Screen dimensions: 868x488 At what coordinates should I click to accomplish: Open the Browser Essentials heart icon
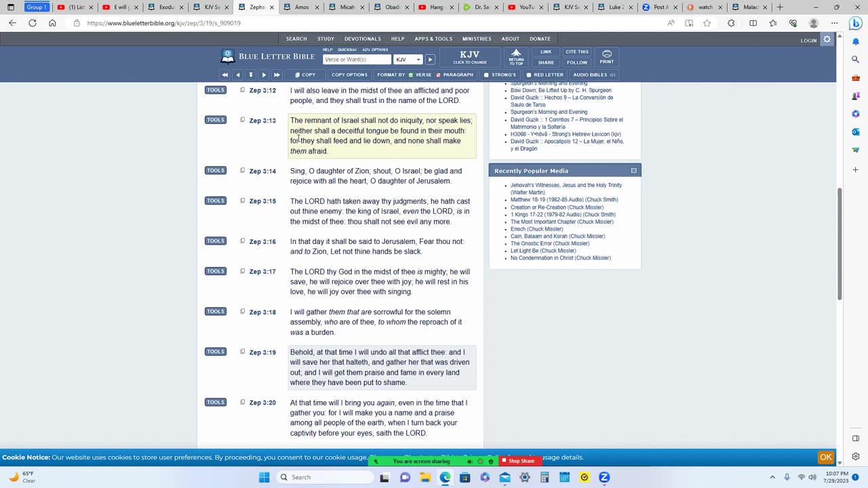tap(793, 23)
